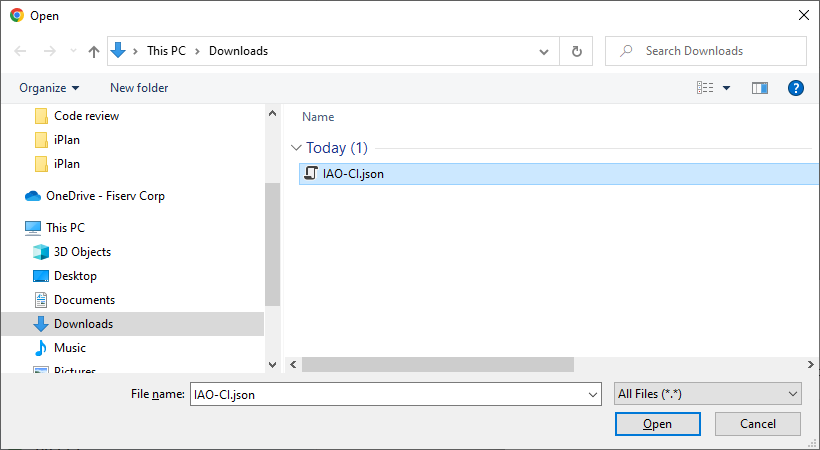Viewport: 820px width, 450px height.
Task: Click the Music note icon
Action: (x=41, y=348)
